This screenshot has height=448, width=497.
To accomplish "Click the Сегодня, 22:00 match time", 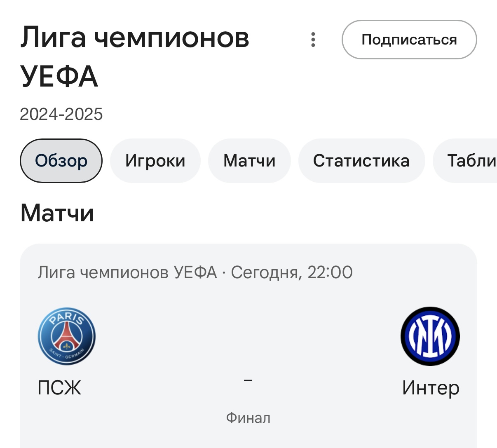I will pos(292,272).
